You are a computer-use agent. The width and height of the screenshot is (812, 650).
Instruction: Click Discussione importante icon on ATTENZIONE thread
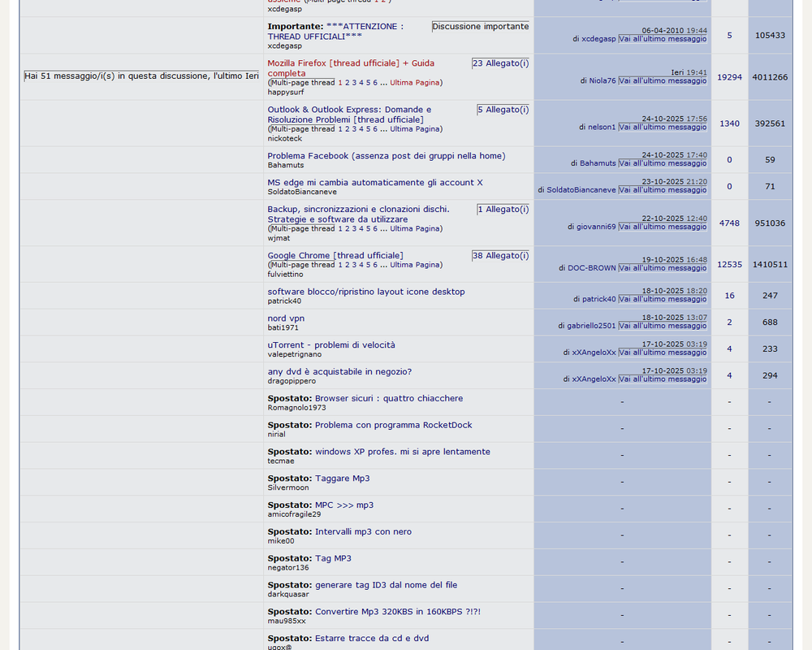click(x=481, y=27)
